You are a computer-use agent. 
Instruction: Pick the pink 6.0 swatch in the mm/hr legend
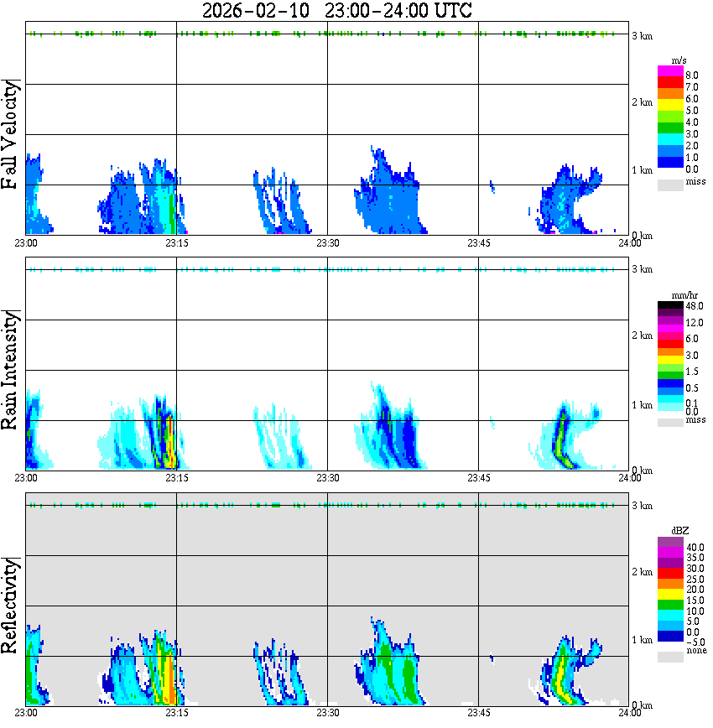tap(670, 336)
